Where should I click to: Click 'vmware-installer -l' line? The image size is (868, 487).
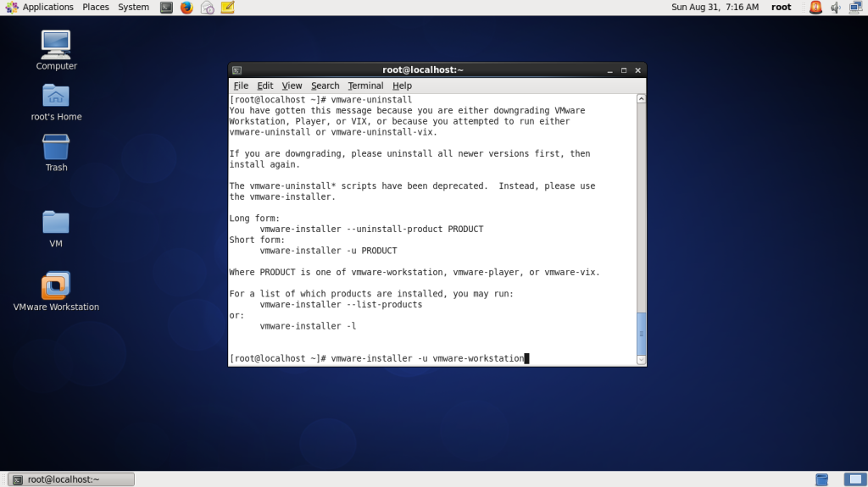click(308, 326)
